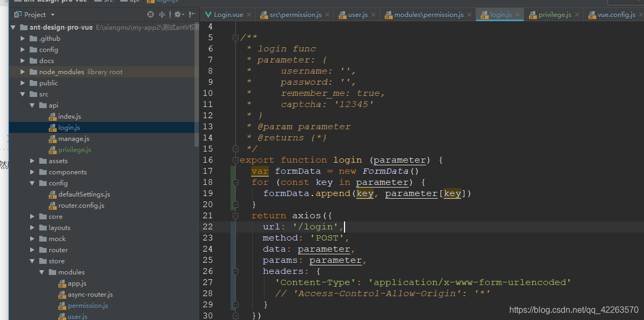Image resolution: width=644 pixels, height=320 pixels.
Task: Click the '/login' url string
Action: pos(316,227)
